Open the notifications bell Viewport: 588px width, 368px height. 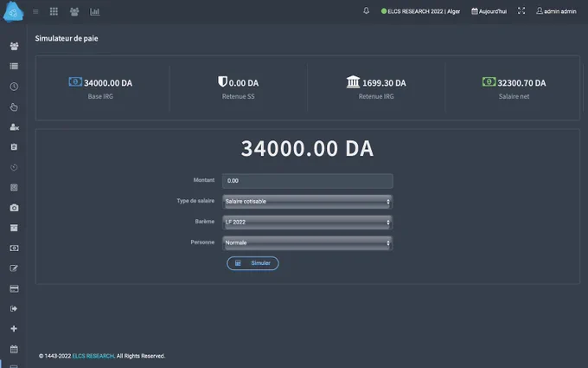pos(367,11)
